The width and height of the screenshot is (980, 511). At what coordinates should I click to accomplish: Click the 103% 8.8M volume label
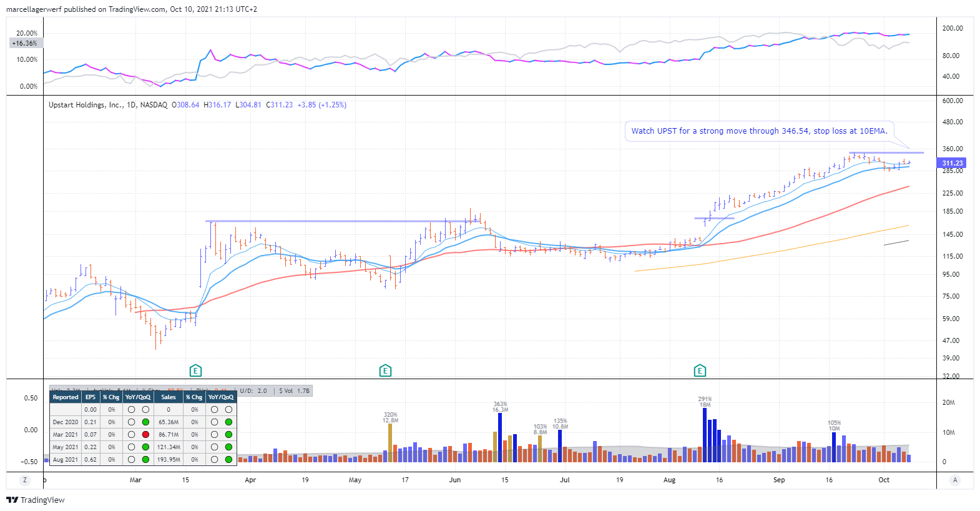(540, 429)
